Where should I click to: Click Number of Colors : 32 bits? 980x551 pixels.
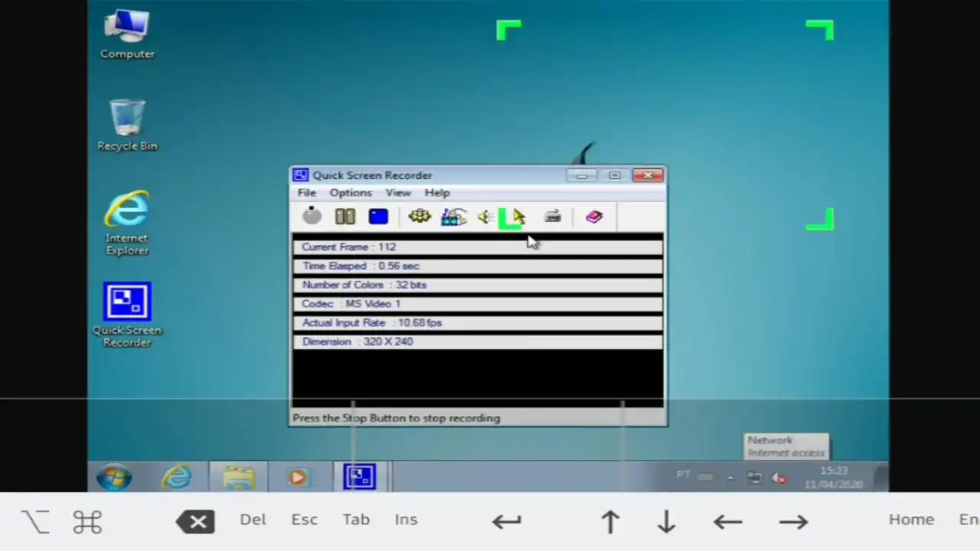pos(478,285)
